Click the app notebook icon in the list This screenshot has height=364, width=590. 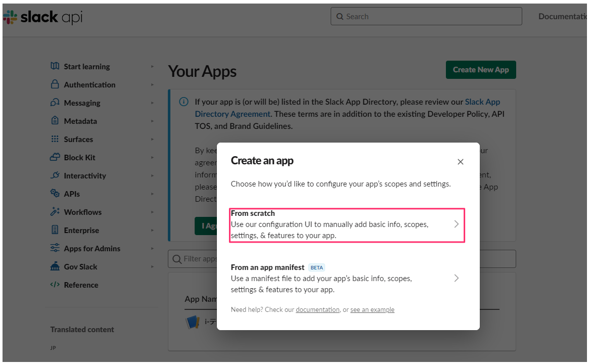[x=193, y=322]
